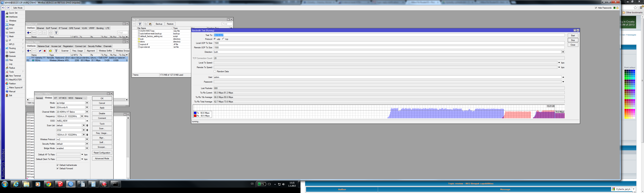Click the filter funnel icon in File List

140,24
